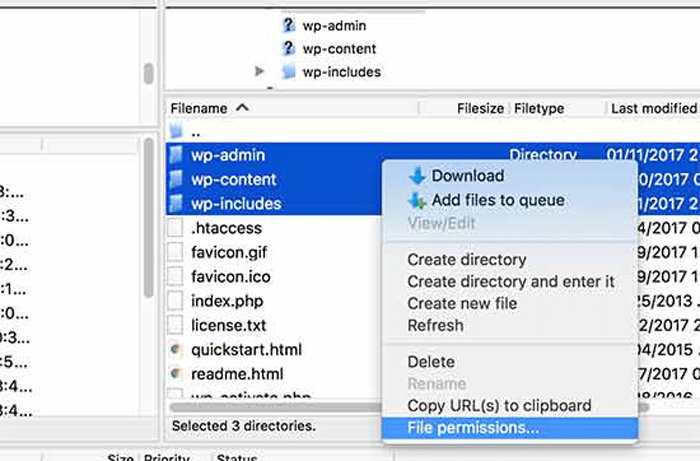Click the wp-admin folder icon in file list

click(x=177, y=156)
